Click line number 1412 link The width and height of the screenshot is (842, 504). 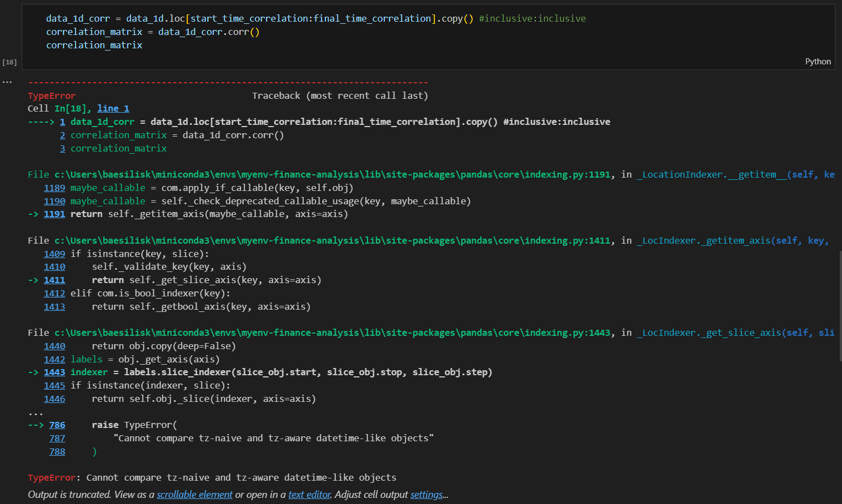(54, 294)
